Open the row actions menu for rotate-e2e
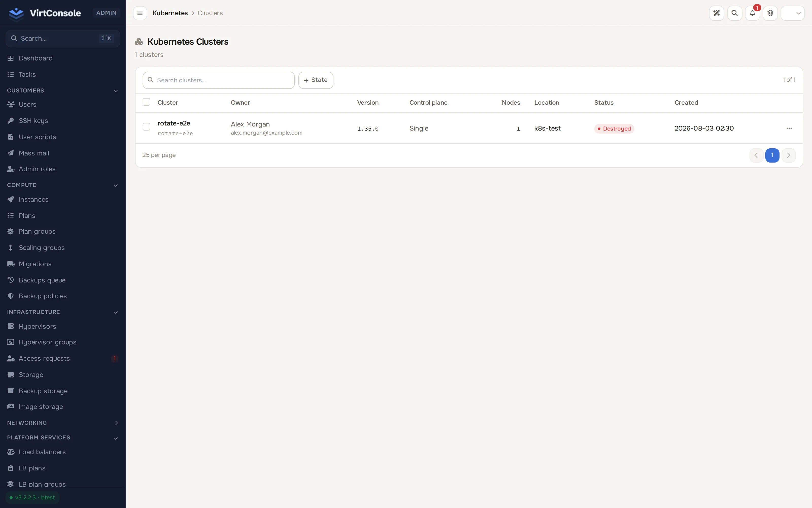The height and width of the screenshot is (508, 812). tap(789, 128)
